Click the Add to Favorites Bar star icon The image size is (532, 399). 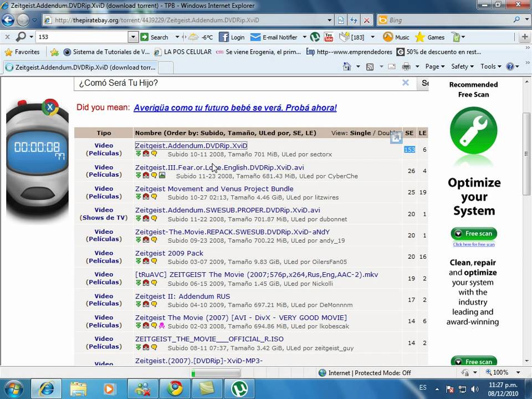click(x=54, y=52)
